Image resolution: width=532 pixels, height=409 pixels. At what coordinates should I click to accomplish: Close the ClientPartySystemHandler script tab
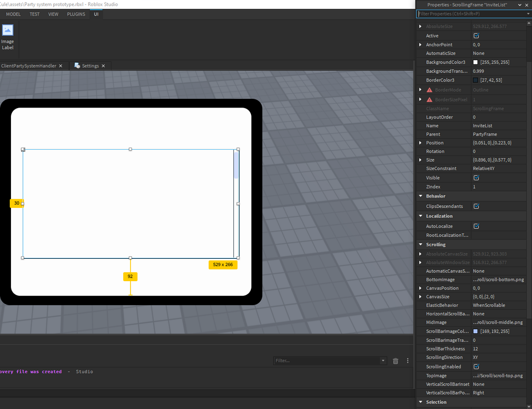(x=61, y=66)
